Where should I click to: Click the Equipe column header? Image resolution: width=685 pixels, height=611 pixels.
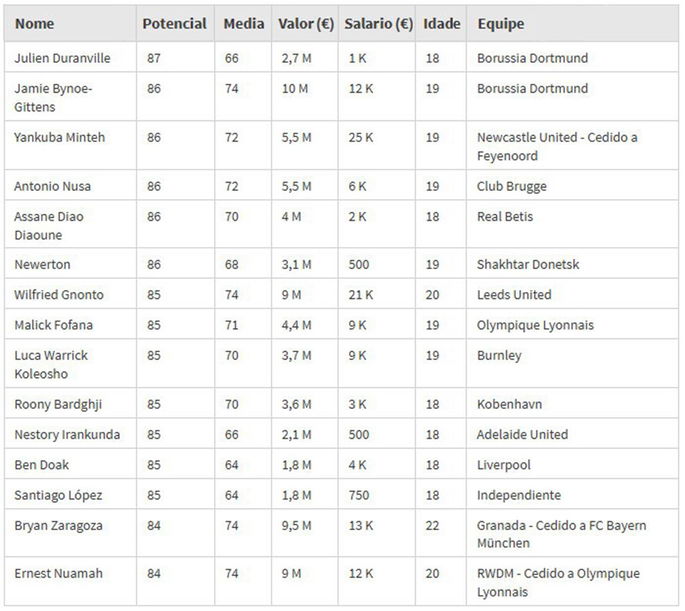(500, 24)
